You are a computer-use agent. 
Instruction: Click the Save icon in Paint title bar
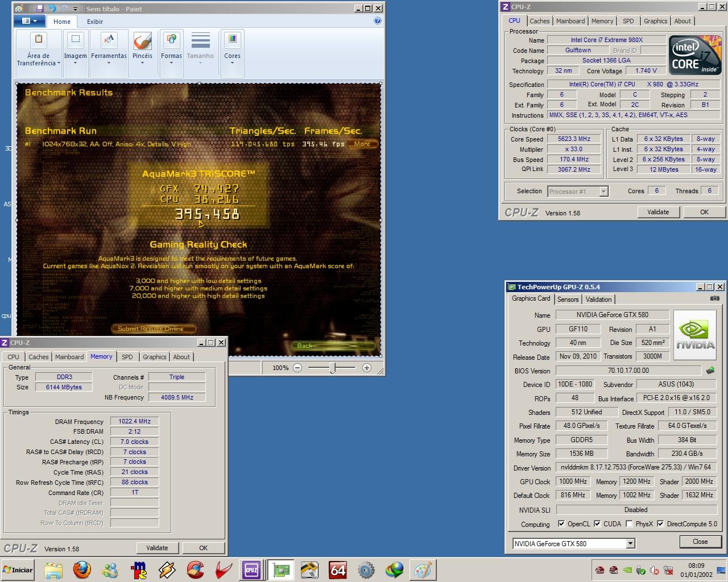[x=39, y=9]
